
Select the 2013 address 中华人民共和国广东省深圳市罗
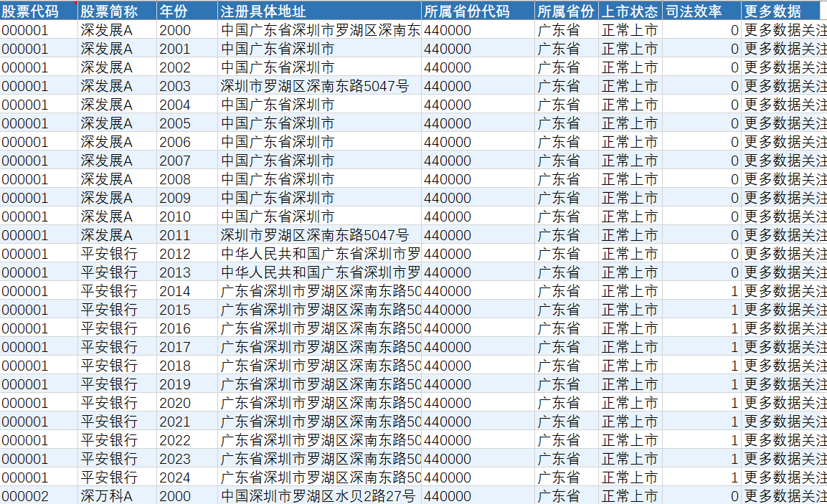pyautogui.click(x=319, y=272)
